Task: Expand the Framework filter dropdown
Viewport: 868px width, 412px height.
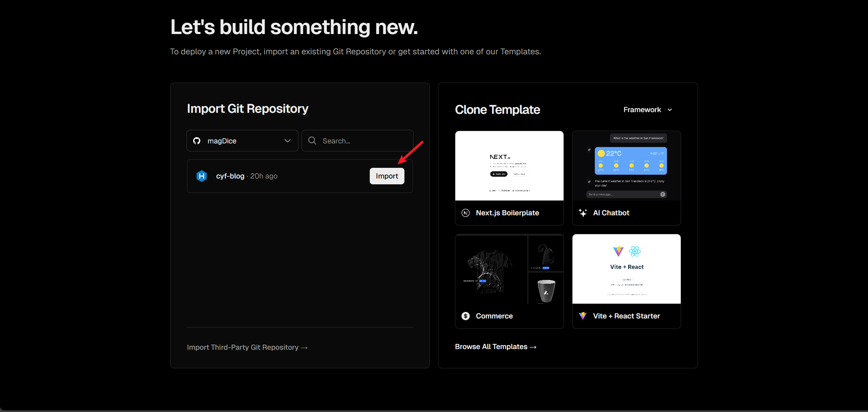Action: pyautogui.click(x=647, y=110)
